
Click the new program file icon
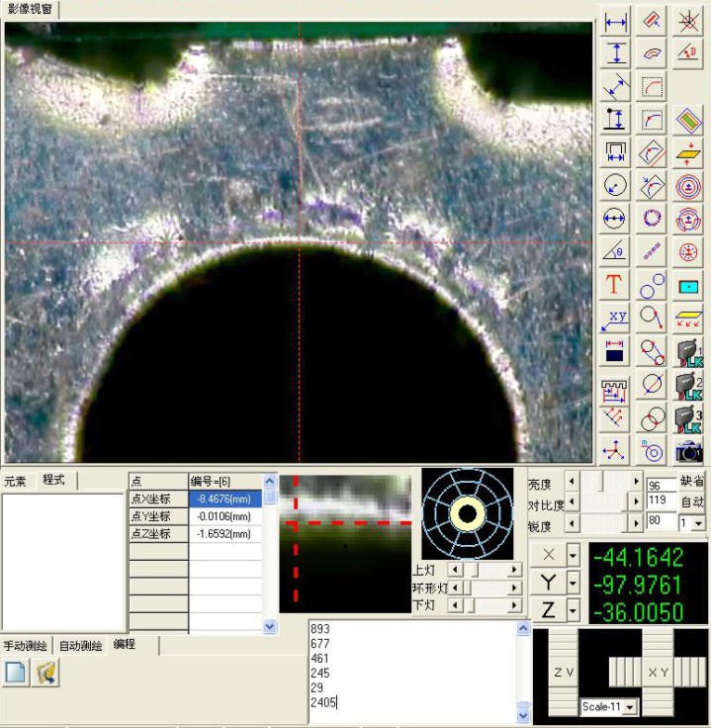(x=16, y=673)
